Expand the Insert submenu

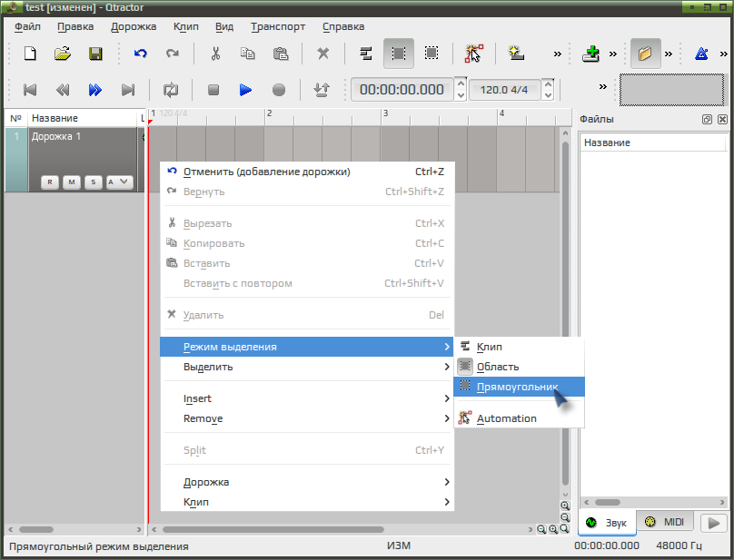pyautogui.click(x=307, y=398)
